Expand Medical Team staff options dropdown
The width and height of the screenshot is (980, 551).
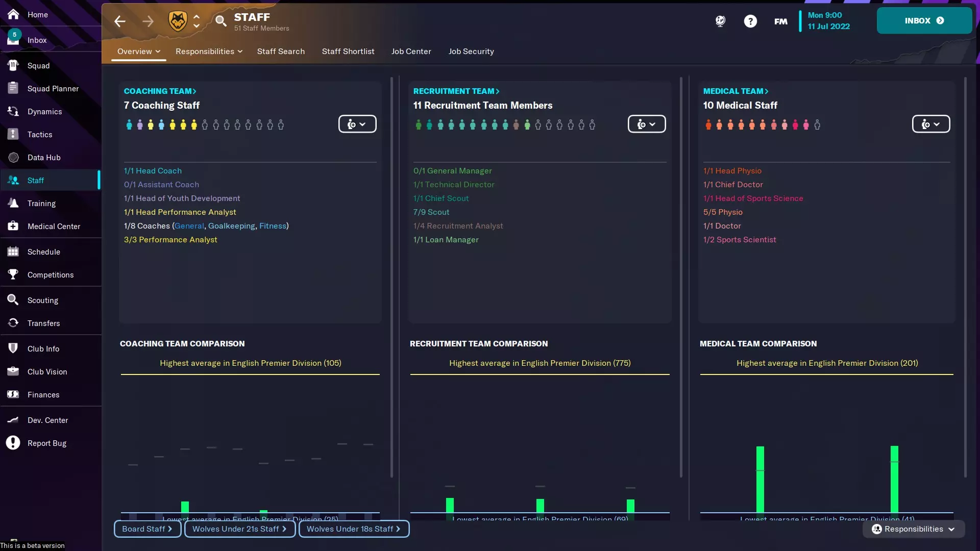[930, 124]
